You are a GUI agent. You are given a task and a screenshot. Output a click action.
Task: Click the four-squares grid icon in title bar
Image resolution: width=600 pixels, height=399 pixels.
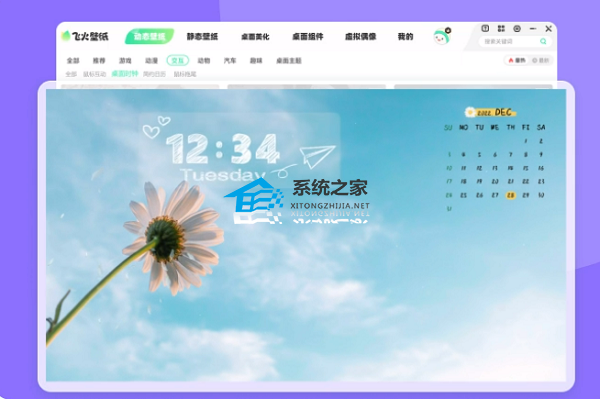[501, 28]
